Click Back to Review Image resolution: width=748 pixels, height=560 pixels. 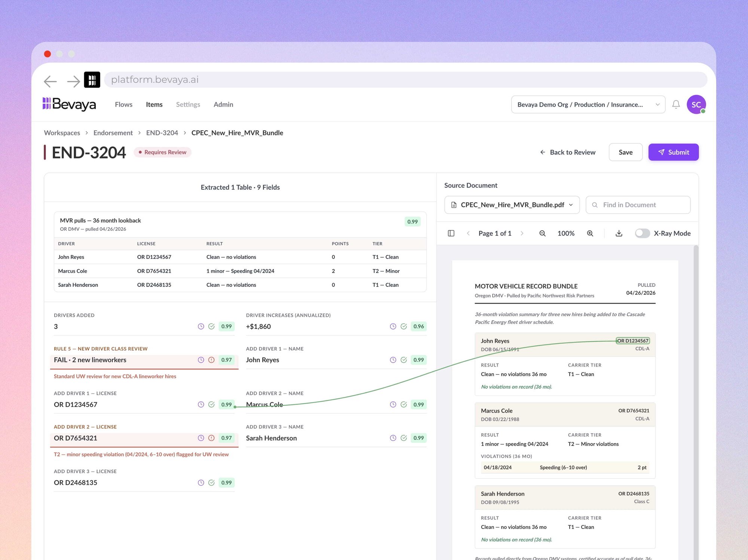point(568,152)
